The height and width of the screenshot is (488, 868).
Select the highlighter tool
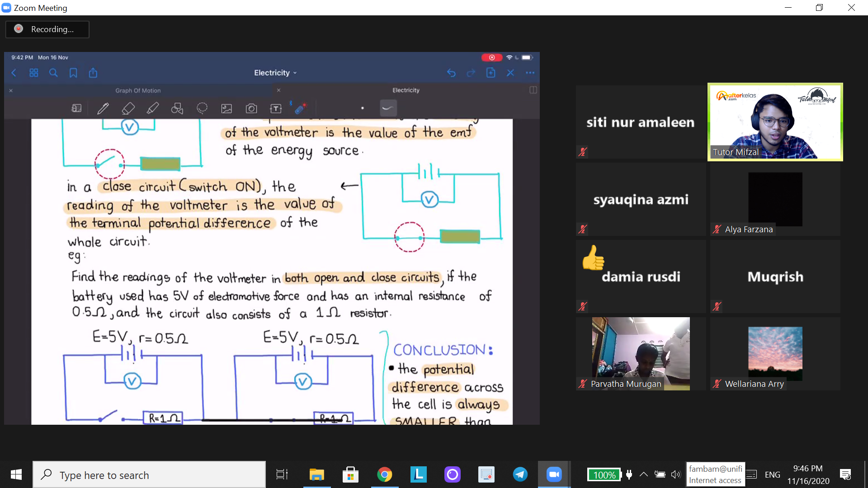[153, 108]
